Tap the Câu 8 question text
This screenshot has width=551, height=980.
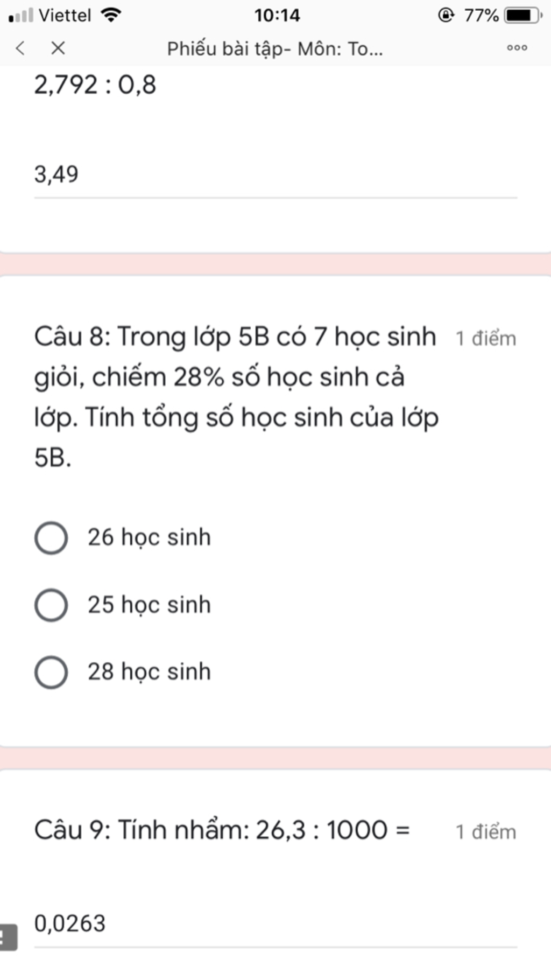pyautogui.click(x=236, y=397)
